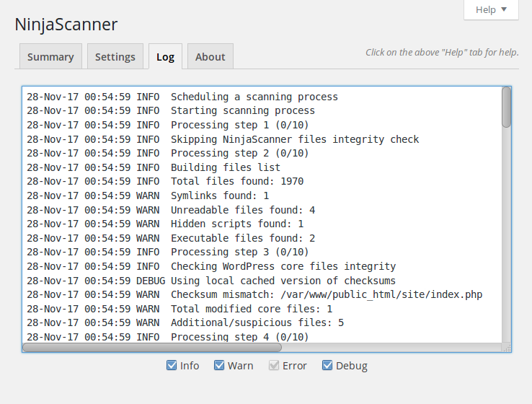The width and height of the screenshot is (532, 404).
Task: Toggle the Error log filter checkbox
Action: click(274, 366)
